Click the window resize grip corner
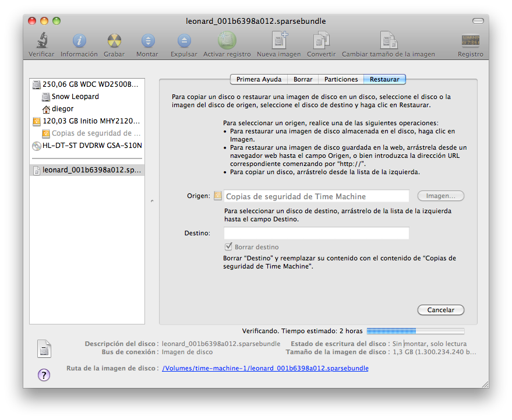The width and height of the screenshot is (512, 420). point(485,384)
